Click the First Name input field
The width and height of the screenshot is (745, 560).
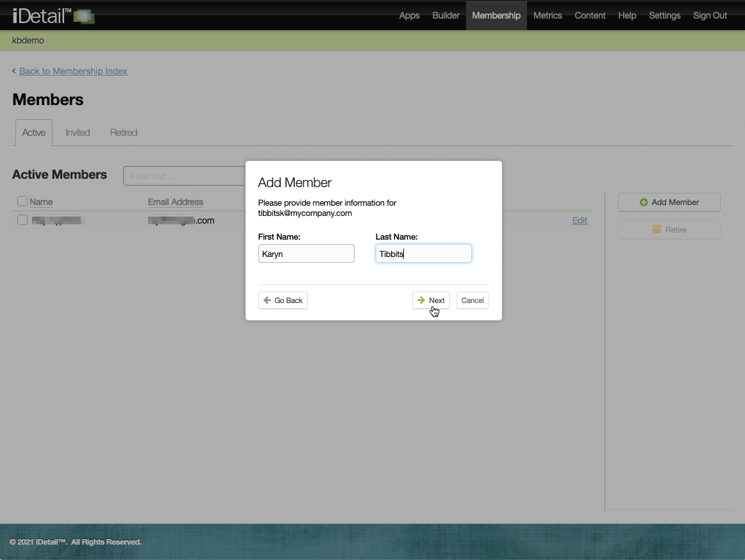pos(306,254)
